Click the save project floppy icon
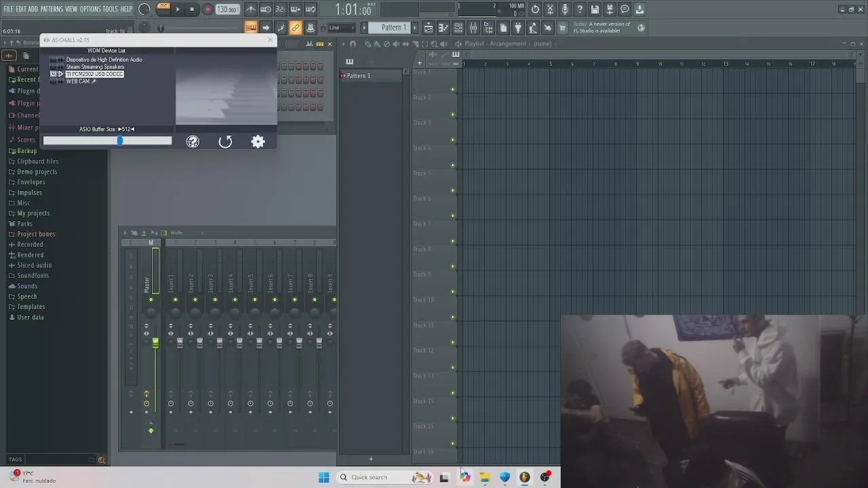This screenshot has height=488, width=868. coord(595,9)
